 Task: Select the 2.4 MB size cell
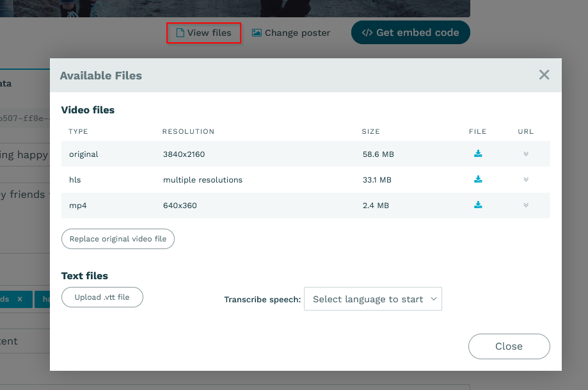pyautogui.click(x=376, y=206)
